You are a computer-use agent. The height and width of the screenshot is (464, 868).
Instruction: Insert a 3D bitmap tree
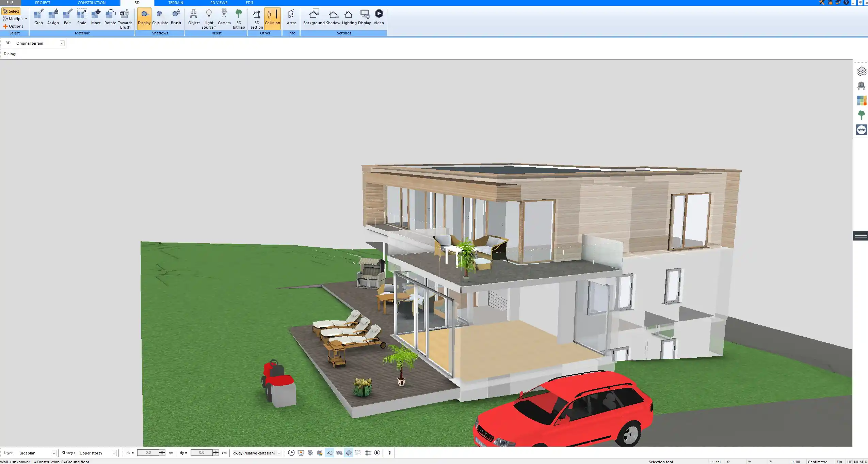(239, 19)
